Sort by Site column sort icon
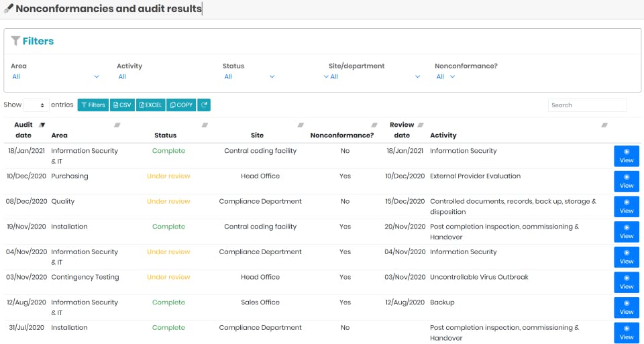The width and height of the screenshot is (644, 344). point(301,125)
